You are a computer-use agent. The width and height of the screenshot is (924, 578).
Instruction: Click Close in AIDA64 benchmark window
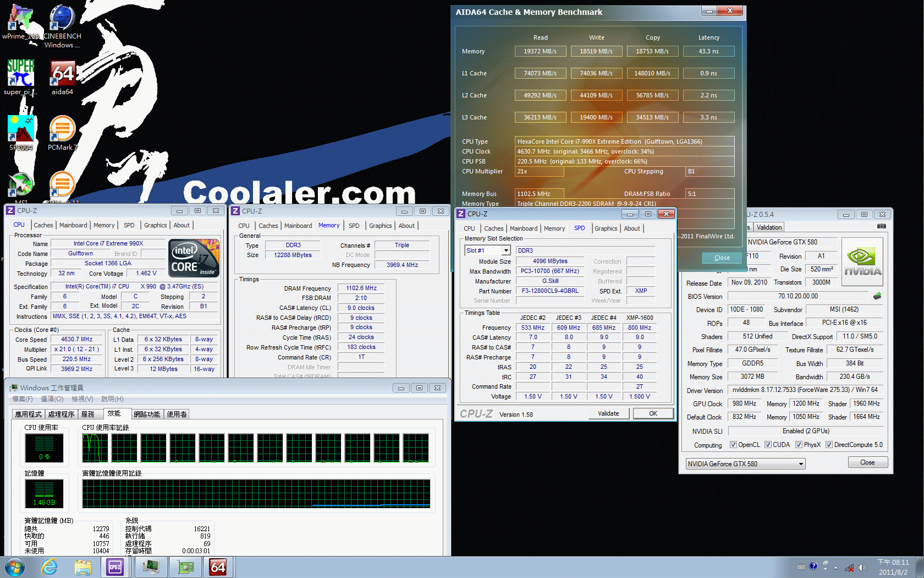722,258
